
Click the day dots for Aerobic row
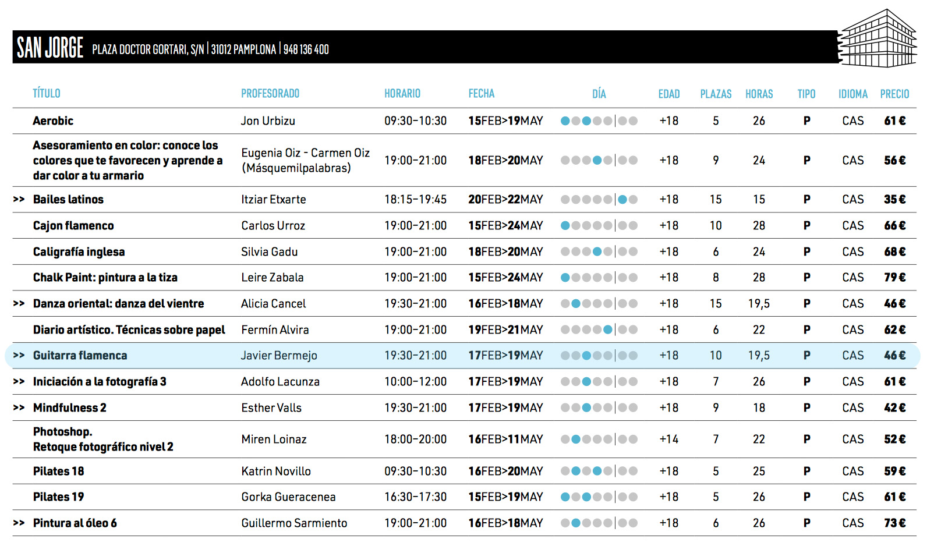[x=599, y=121]
